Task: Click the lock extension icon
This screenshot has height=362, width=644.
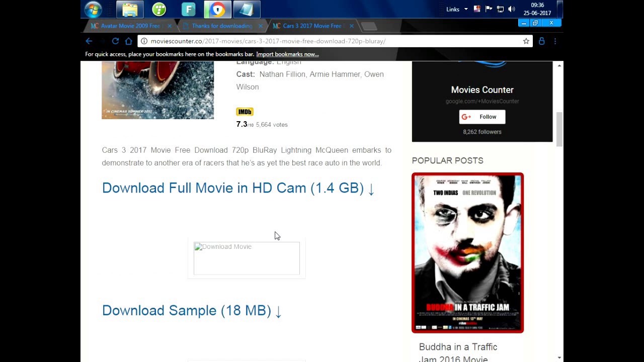Action: tap(542, 41)
